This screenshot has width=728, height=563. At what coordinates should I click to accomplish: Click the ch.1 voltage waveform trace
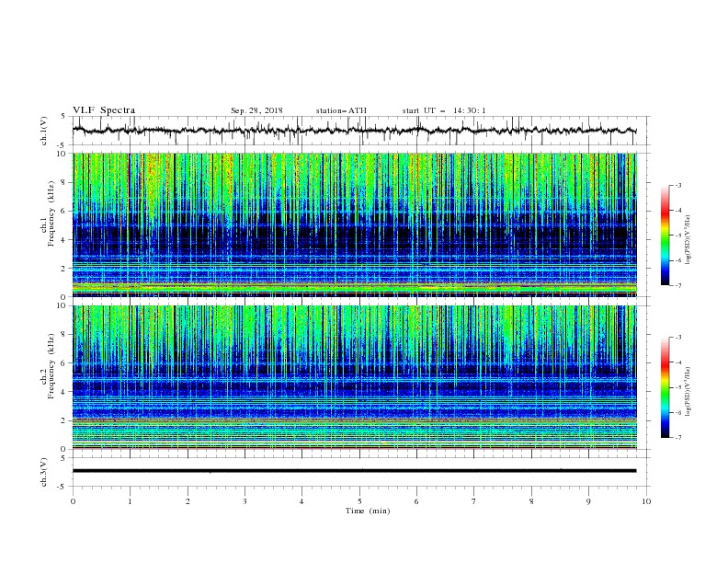[x=354, y=131]
